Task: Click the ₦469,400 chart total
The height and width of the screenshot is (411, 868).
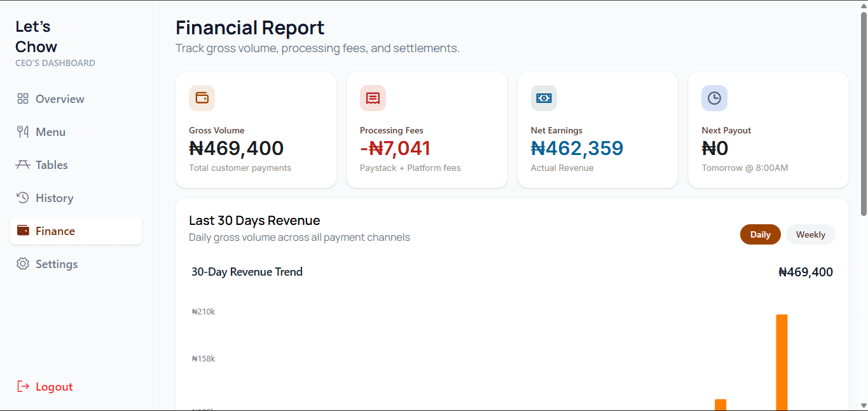Action: point(806,272)
